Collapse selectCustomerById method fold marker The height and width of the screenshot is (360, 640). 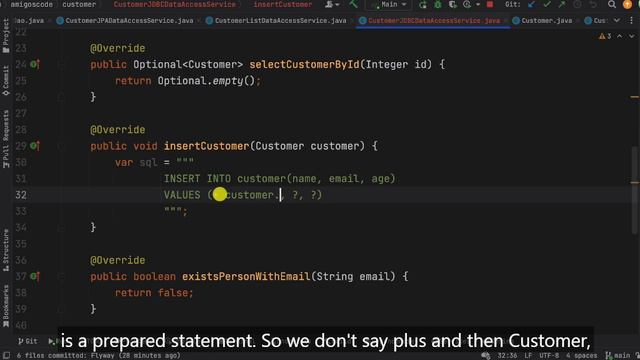tap(61, 64)
